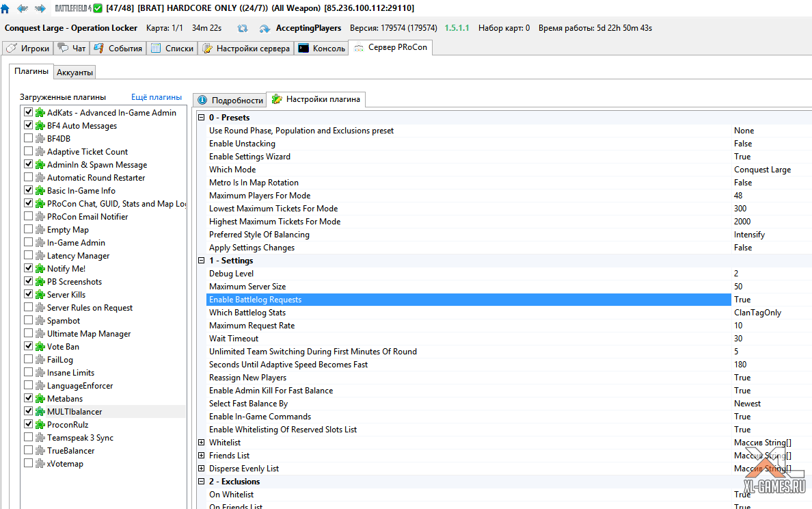This screenshot has height=509, width=812.
Task: Open the Чат tab
Action: coord(72,48)
